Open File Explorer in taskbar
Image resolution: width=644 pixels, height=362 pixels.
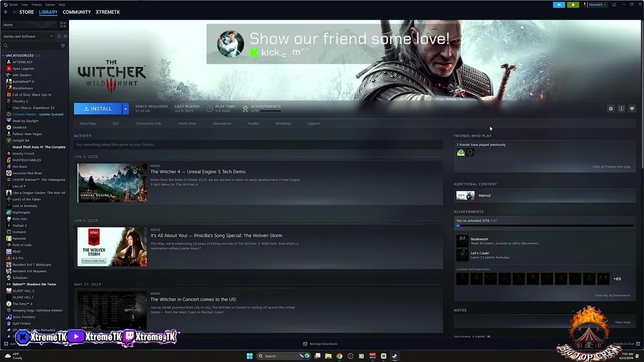click(x=328, y=356)
